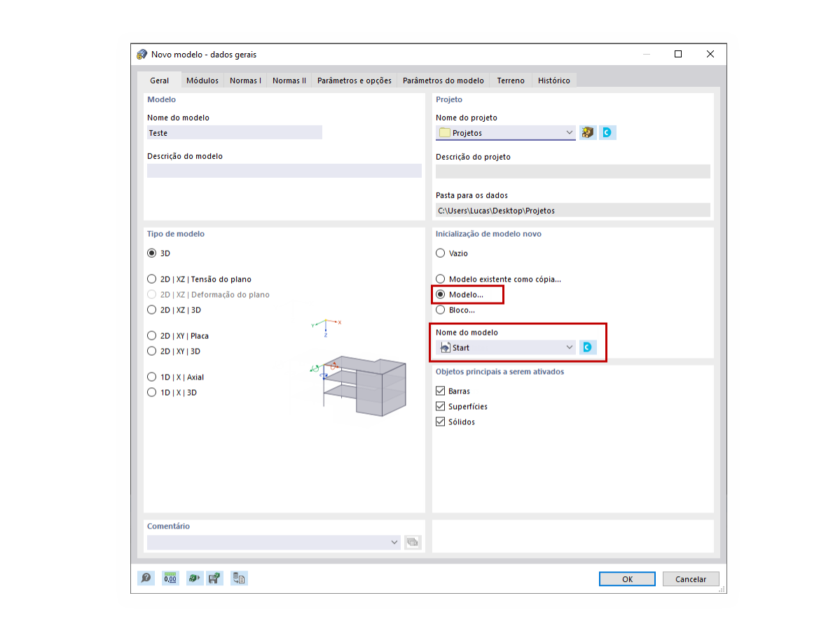The width and height of the screenshot is (840, 626).
Task: Confirm the dialog with OK
Action: point(626,578)
